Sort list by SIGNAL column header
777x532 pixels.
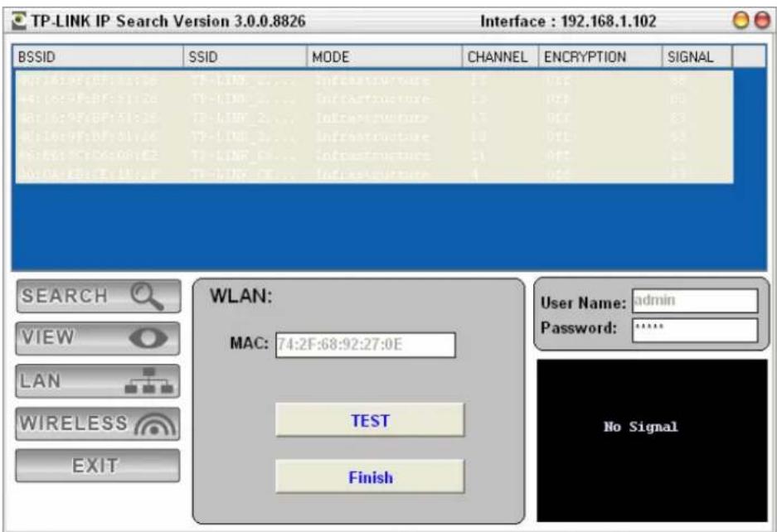697,57
